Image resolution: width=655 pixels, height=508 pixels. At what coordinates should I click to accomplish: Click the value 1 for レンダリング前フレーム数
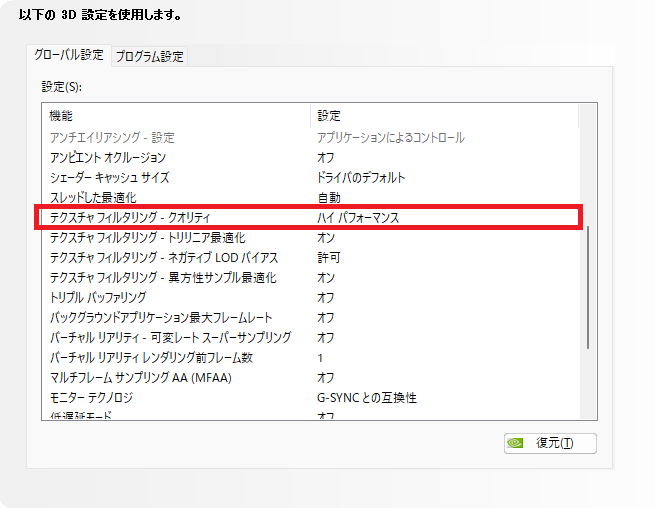[320, 358]
